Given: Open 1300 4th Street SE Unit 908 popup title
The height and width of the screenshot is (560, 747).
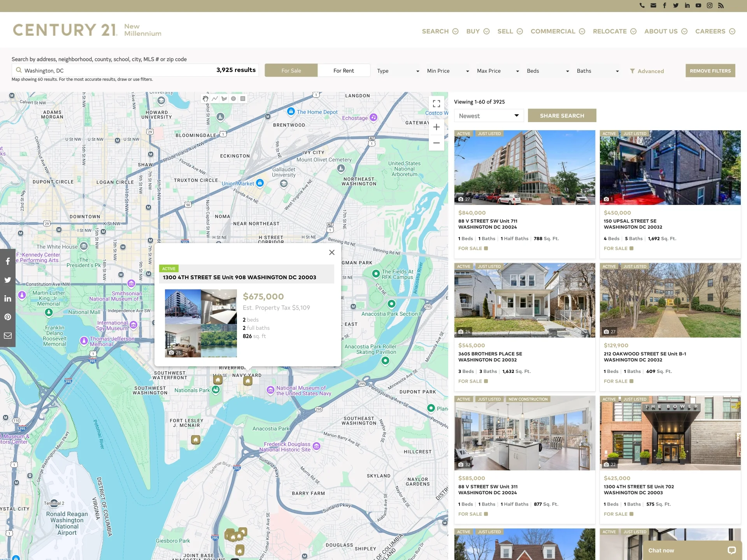Looking at the screenshot, I should point(240,277).
